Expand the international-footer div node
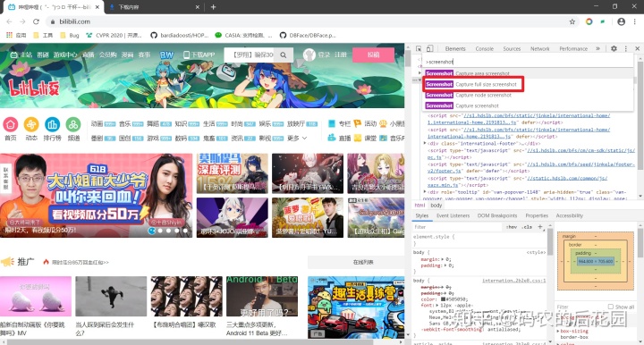 click(425, 143)
